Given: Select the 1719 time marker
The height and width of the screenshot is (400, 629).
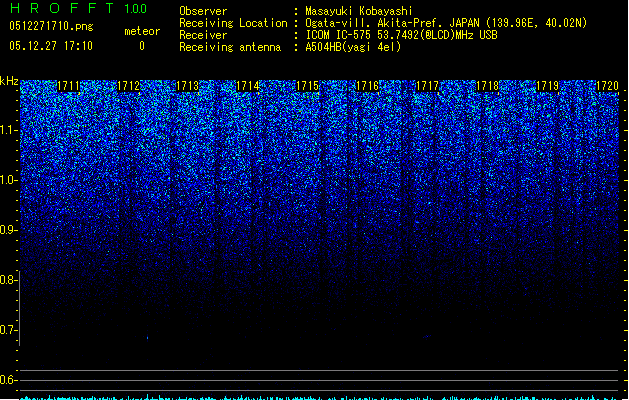Looking at the screenshot, I should click(547, 86).
